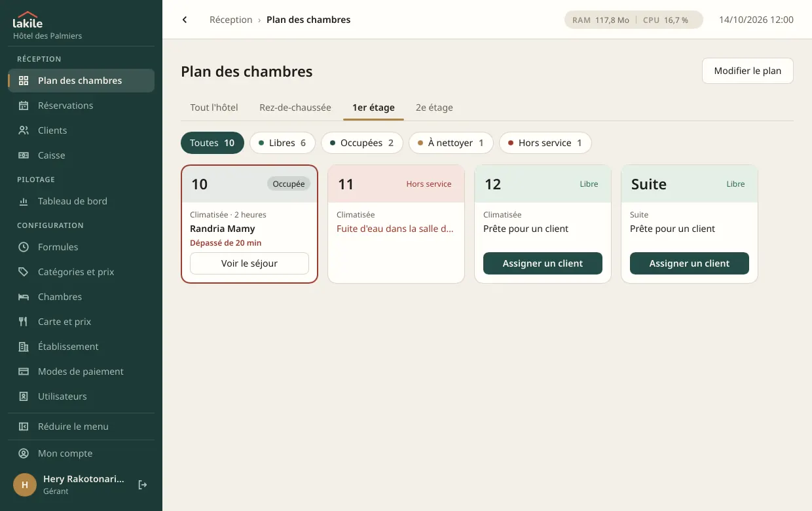Switch to the Tout l'hôtel tab
The width and height of the screenshot is (812, 511).
214,107
